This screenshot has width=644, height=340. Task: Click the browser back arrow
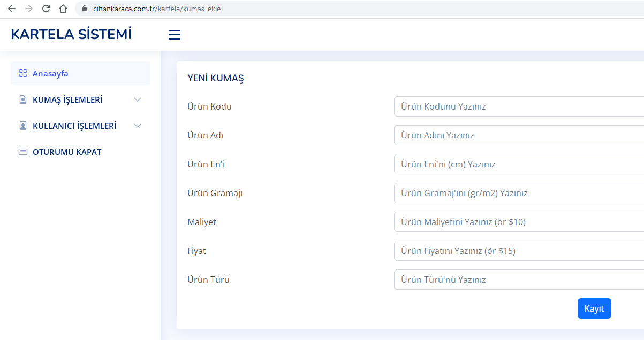[12, 9]
